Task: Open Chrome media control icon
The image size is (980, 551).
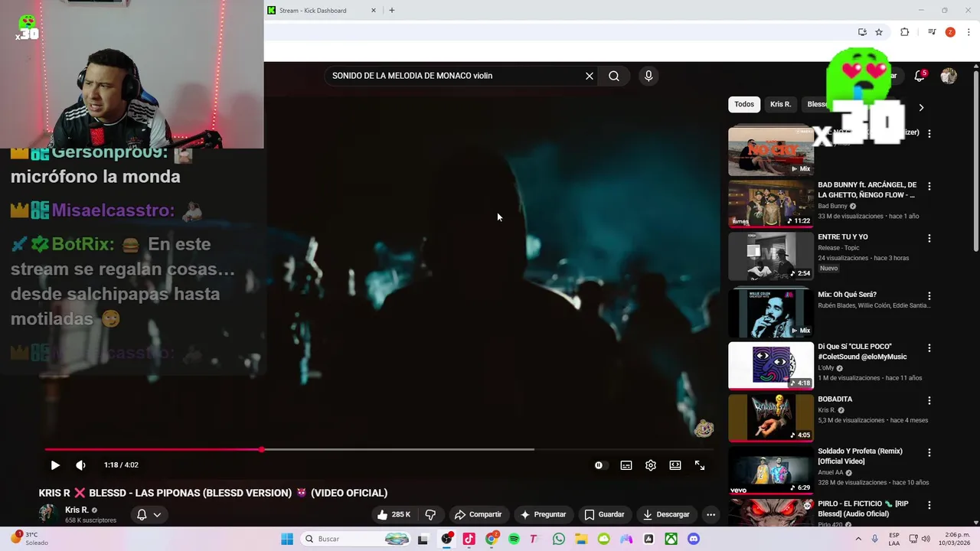Action: (932, 32)
